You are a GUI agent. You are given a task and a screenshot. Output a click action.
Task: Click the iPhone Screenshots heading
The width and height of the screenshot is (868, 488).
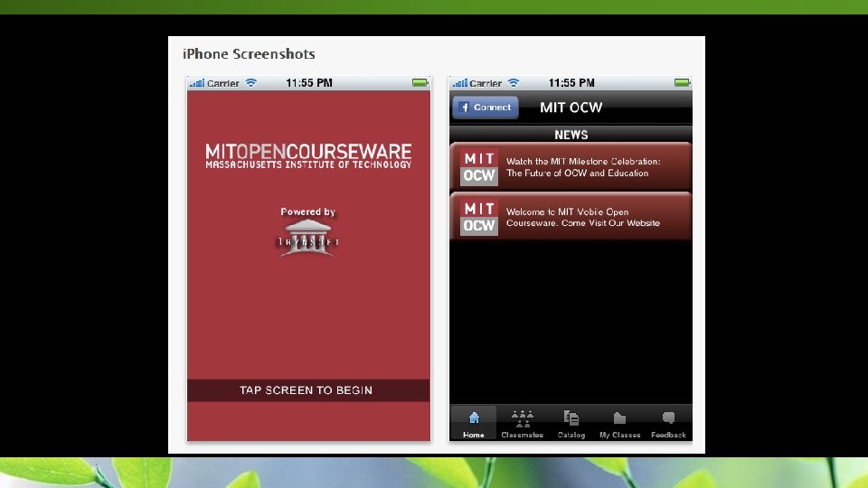(249, 53)
